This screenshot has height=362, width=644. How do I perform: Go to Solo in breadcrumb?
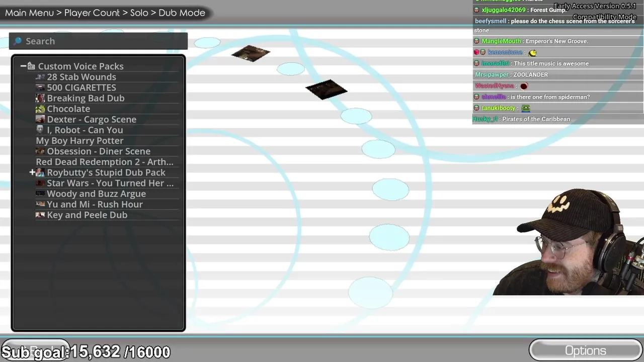tap(139, 13)
